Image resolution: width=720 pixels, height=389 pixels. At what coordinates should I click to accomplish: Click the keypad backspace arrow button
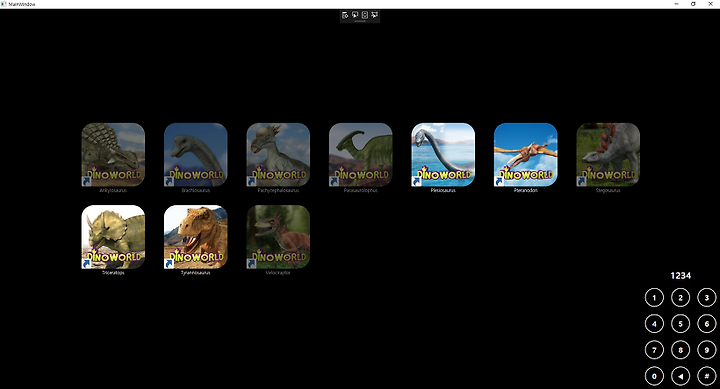[x=681, y=376]
